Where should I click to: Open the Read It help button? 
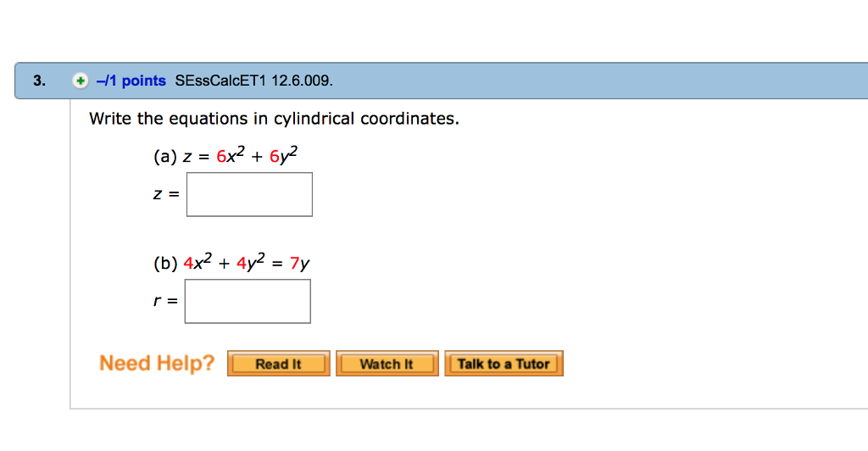coord(278,364)
